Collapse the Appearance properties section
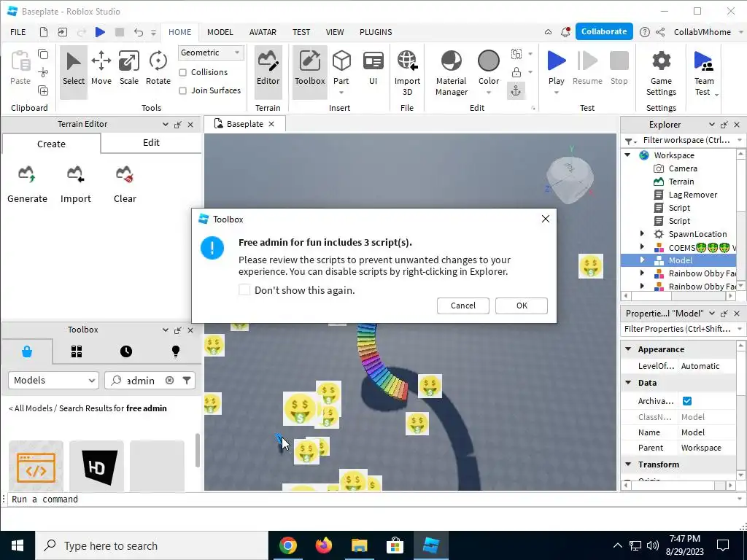 click(628, 349)
